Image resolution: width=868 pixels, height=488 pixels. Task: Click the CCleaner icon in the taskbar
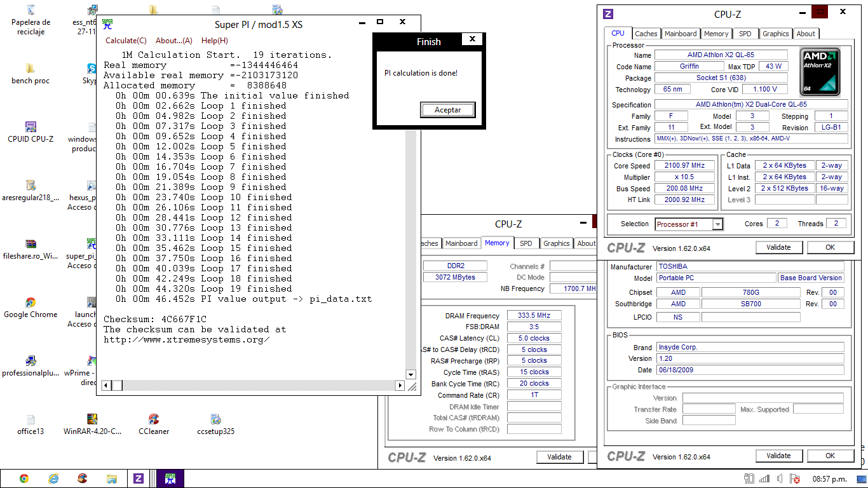[83, 478]
